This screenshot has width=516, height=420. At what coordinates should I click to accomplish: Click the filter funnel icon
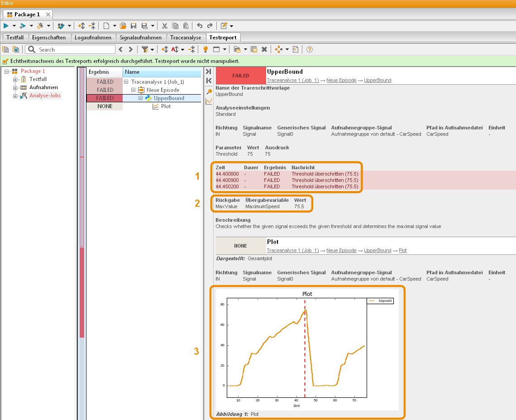(x=144, y=49)
